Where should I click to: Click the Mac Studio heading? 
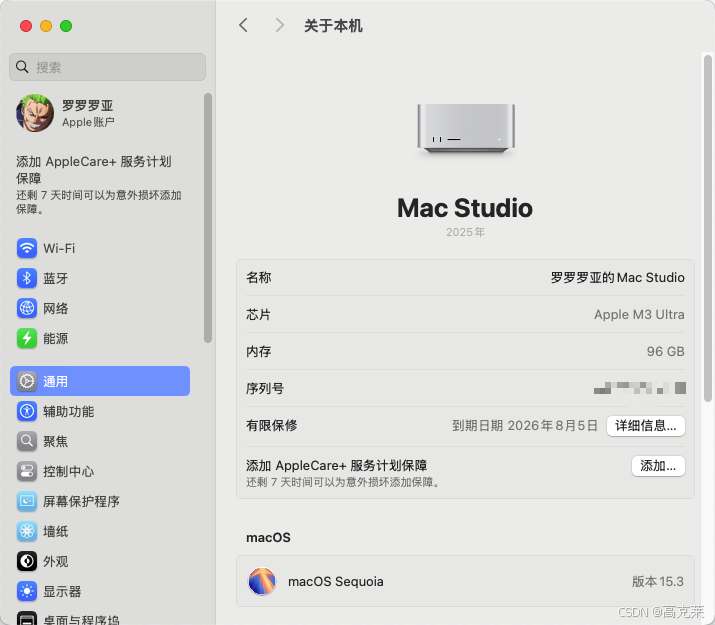click(x=465, y=208)
